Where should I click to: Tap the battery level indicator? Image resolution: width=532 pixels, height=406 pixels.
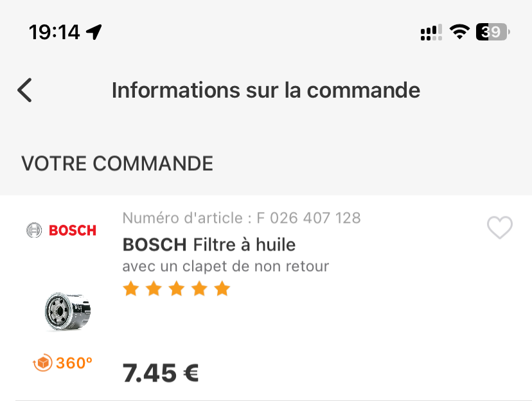pyautogui.click(x=493, y=31)
